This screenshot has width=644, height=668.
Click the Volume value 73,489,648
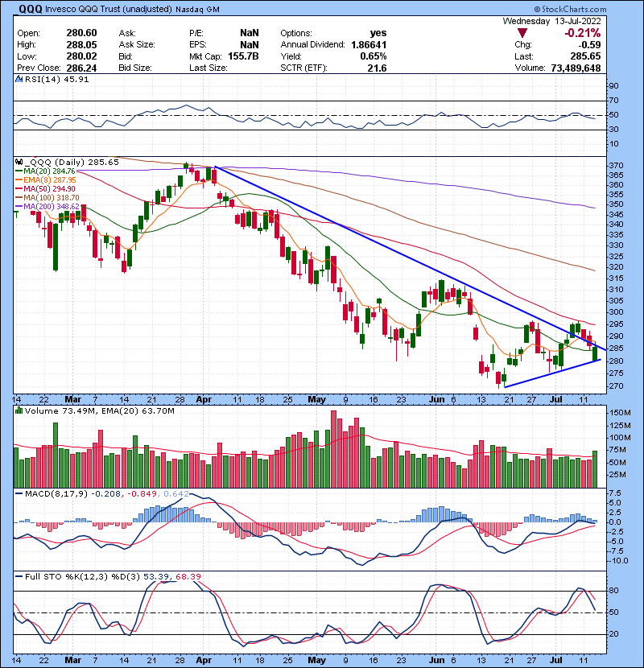click(576, 68)
